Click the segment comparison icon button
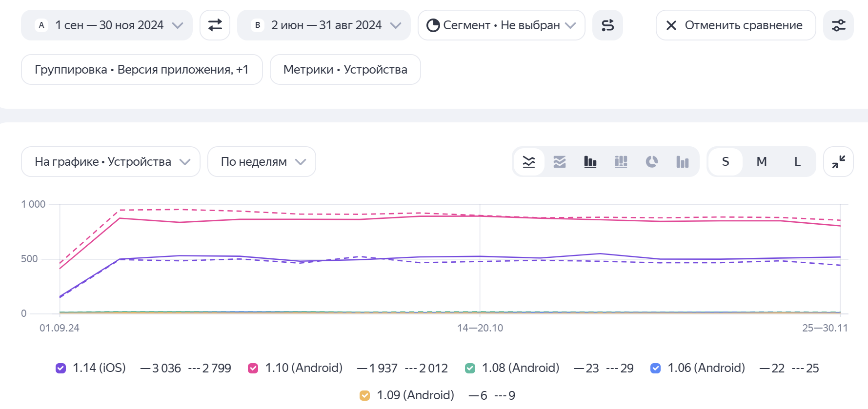The height and width of the screenshot is (409, 868). coord(607,25)
